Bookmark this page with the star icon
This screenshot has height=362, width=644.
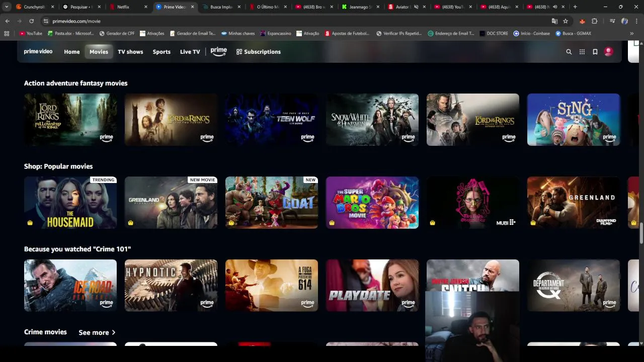click(x=566, y=21)
